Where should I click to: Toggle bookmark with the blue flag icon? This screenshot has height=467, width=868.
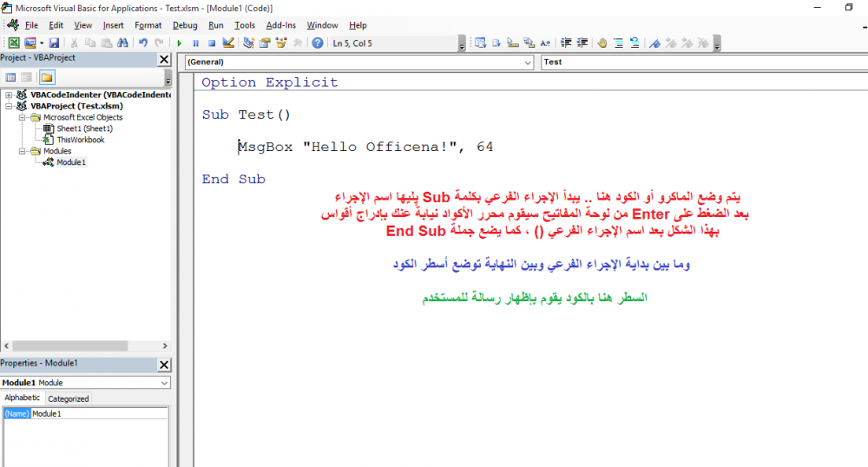point(654,43)
